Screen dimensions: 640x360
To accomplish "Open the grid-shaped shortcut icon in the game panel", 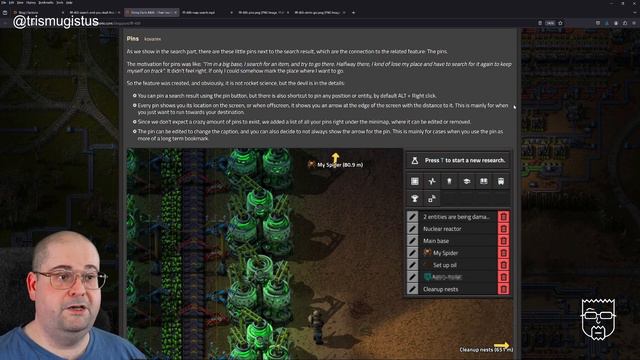I will (415, 181).
